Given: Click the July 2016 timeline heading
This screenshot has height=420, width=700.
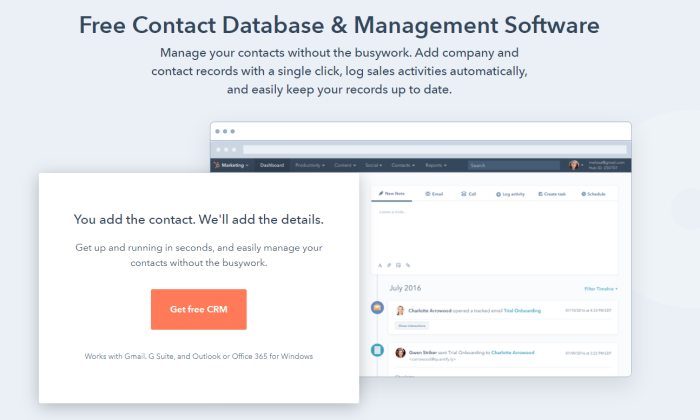Looking at the screenshot, I should coord(405,288).
